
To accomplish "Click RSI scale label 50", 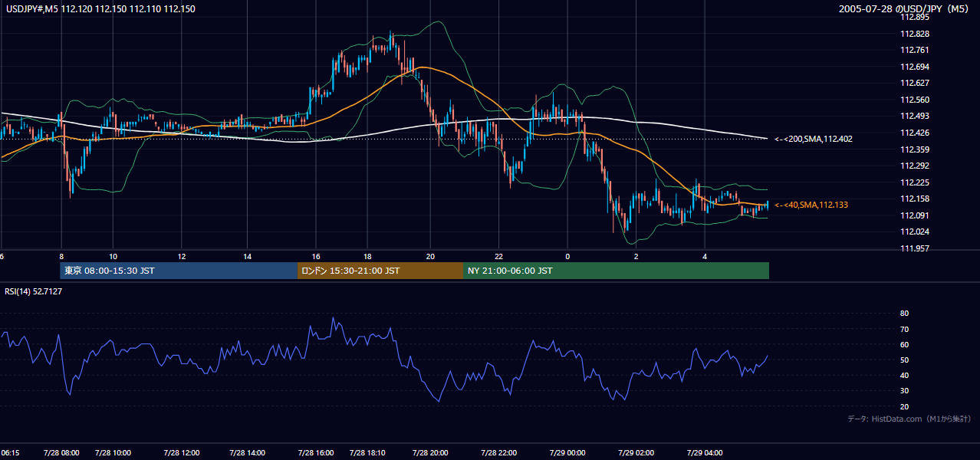I will click(904, 360).
